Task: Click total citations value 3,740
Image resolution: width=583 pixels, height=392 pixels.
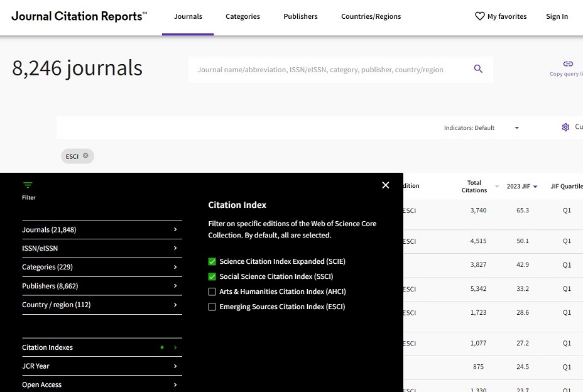Action: (x=478, y=210)
